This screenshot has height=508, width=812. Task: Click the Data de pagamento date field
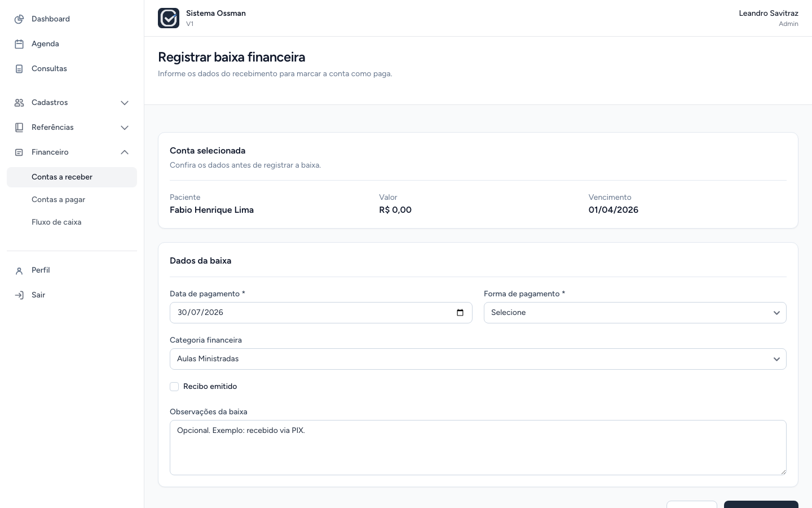click(x=321, y=313)
